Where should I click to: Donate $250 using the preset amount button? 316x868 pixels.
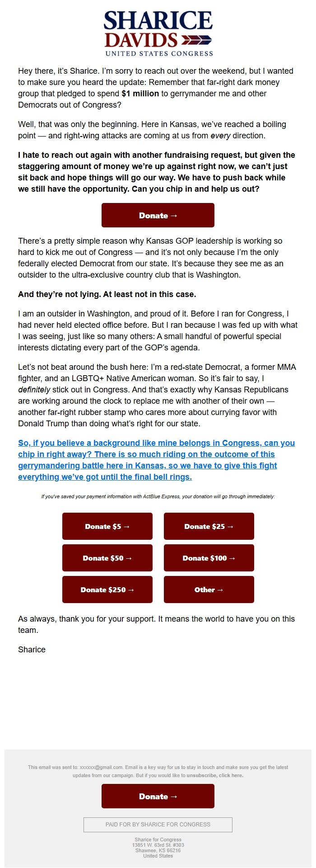pos(107,589)
